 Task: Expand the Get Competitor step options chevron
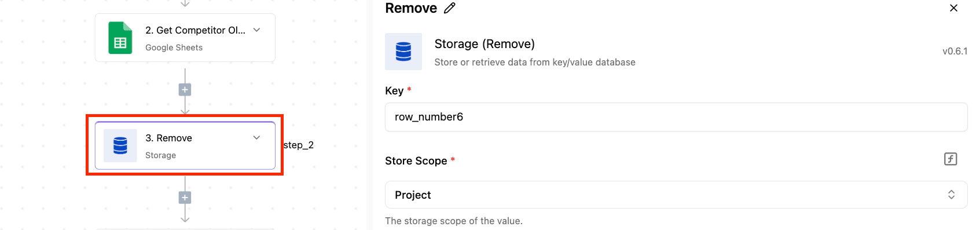pyautogui.click(x=257, y=30)
